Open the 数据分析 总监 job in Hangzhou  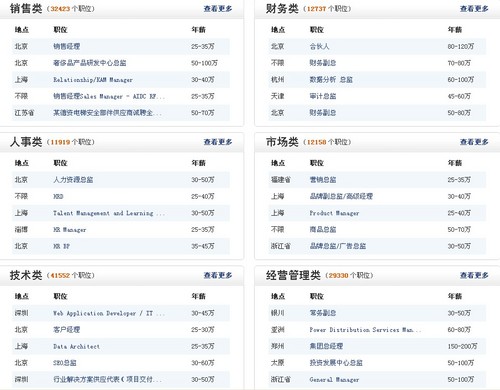click(x=331, y=80)
